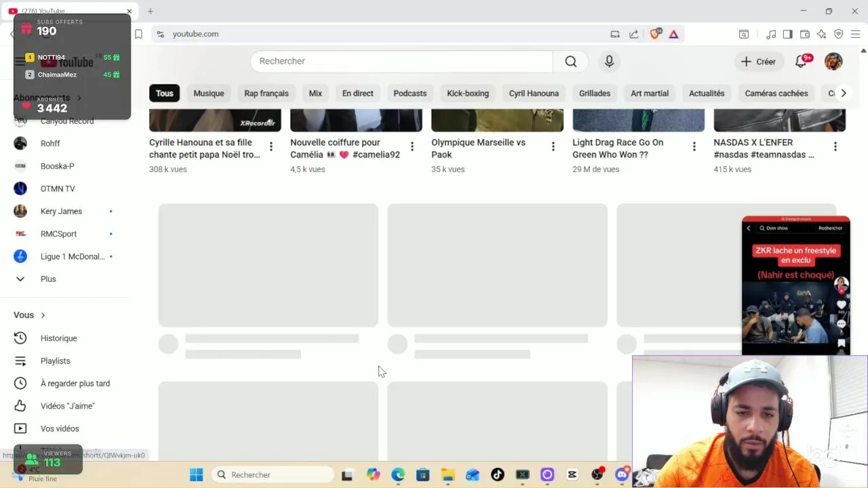Open File Explorer from the taskbar
This screenshot has width=868, height=488.
pos(448,474)
